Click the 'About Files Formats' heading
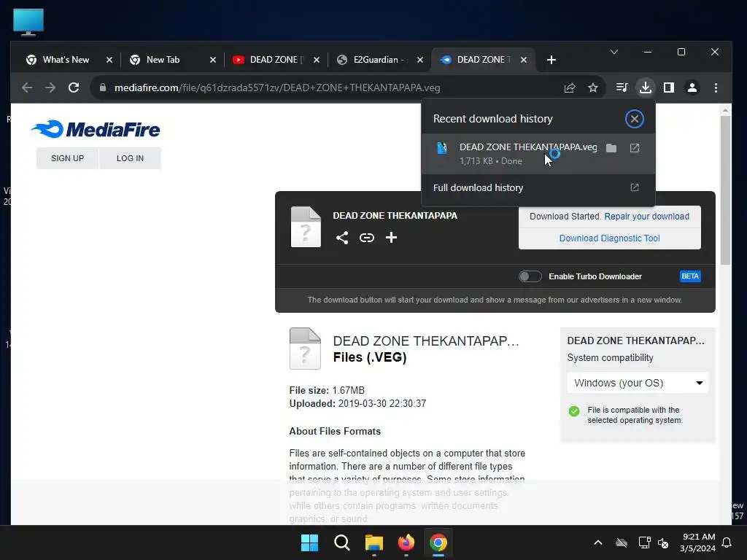Image resolution: width=747 pixels, height=560 pixels. [335, 432]
